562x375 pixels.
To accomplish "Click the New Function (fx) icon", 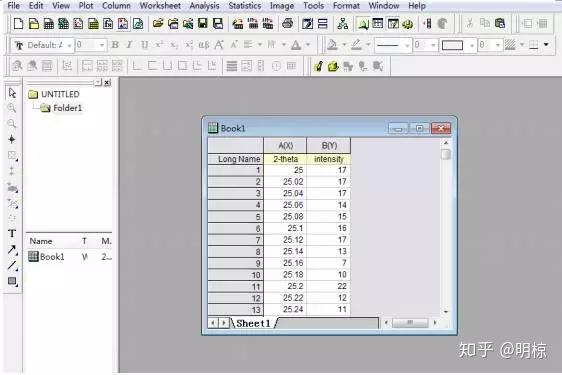I will (108, 24).
